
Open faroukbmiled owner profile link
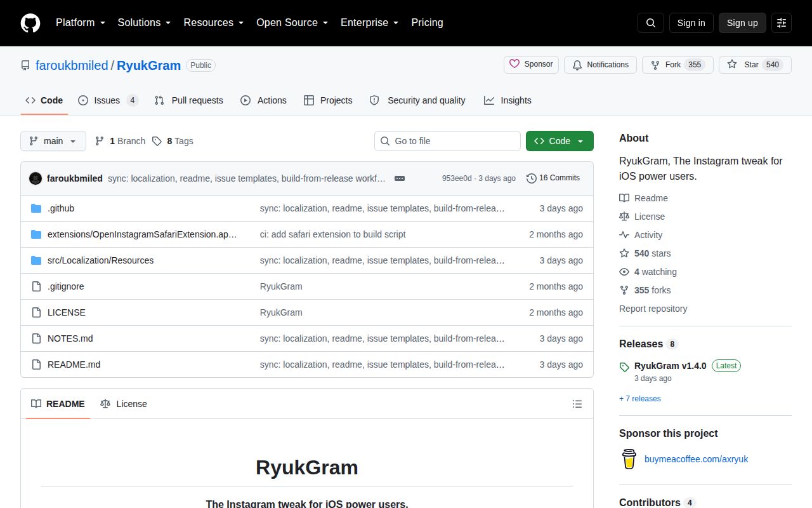(x=72, y=65)
